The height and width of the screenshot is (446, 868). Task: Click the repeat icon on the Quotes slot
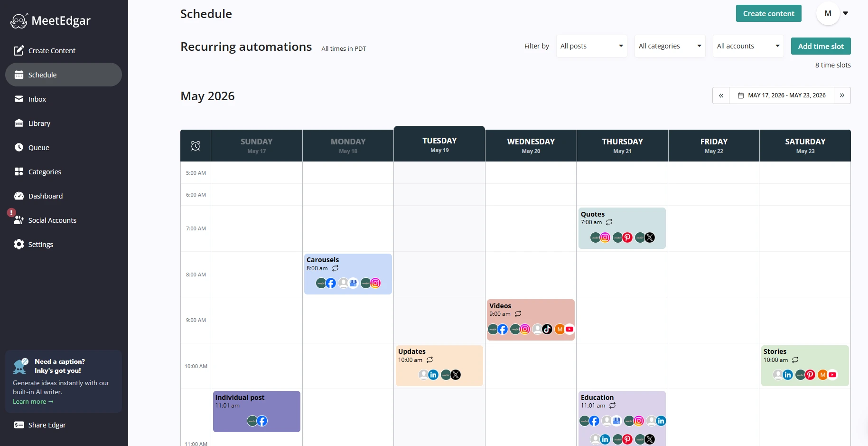(x=609, y=222)
